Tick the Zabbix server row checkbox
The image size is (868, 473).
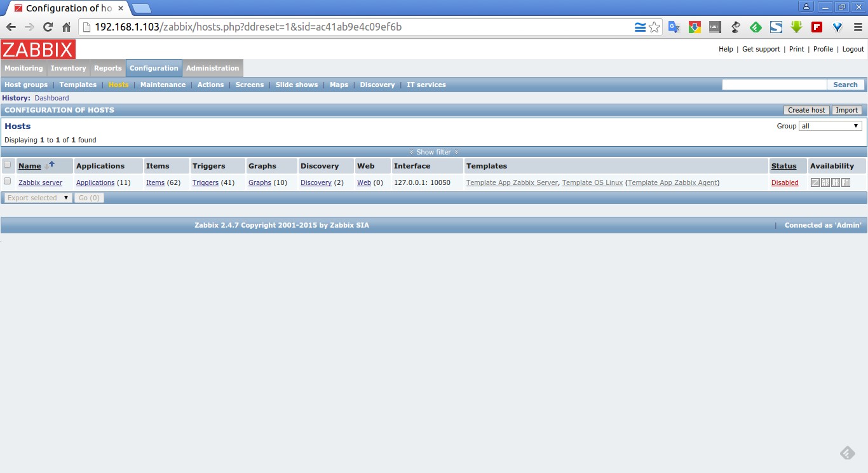[8, 181]
